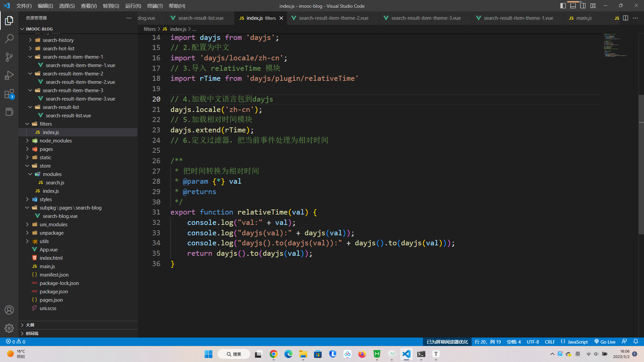Viewport: 644px width, 362px height.
Task: Click the code minimap preview
Action: click(x=616, y=45)
